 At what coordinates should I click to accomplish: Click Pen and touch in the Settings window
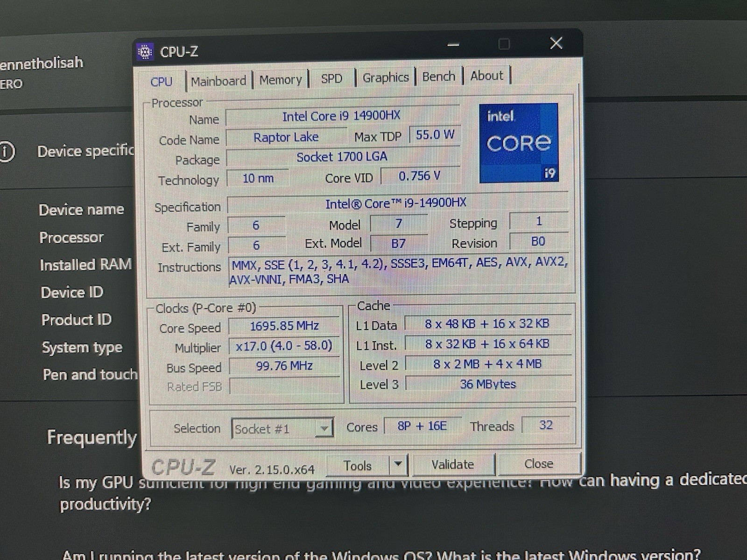tap(91, 375)
